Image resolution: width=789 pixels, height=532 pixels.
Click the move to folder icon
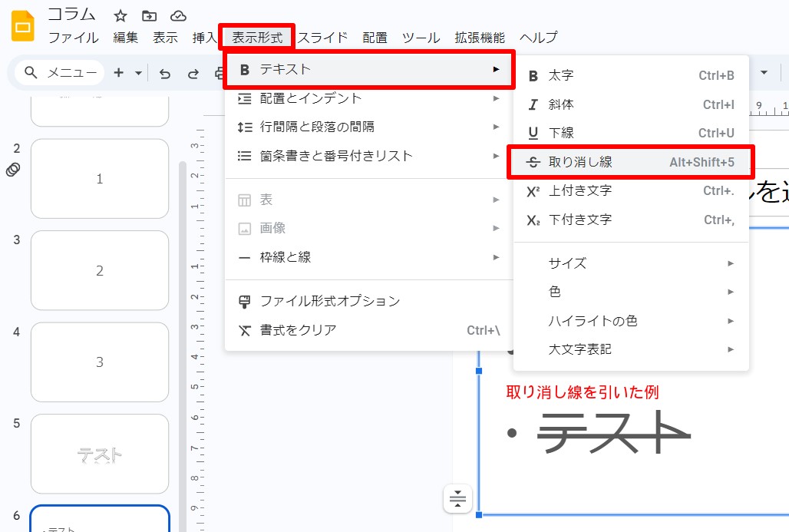pyautogui.click(x=149, y=16)
